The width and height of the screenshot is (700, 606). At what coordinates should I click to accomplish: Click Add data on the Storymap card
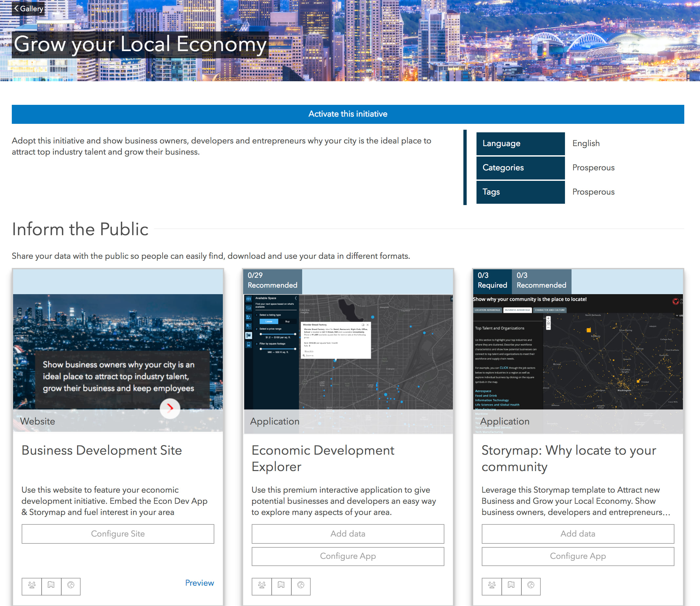[x=577, y=534]
